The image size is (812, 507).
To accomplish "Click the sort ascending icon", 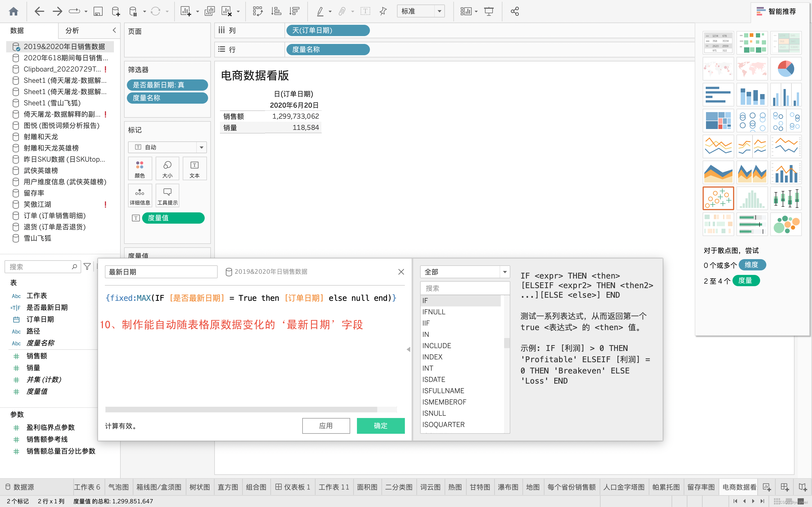I will [276, 11].
